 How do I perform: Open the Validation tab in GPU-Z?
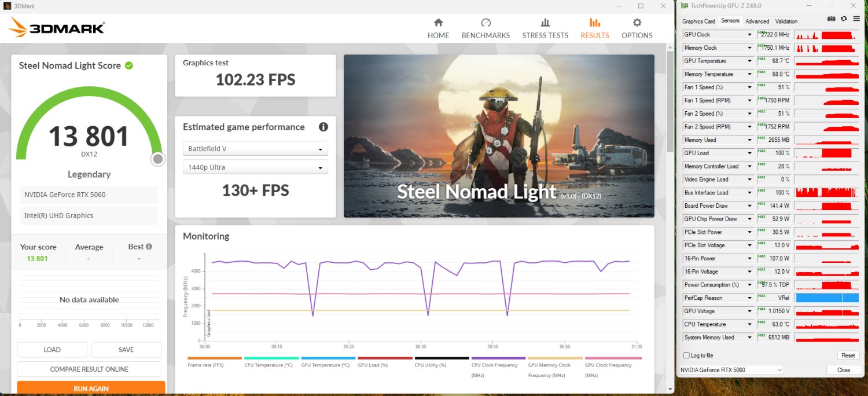coord(786,21)
